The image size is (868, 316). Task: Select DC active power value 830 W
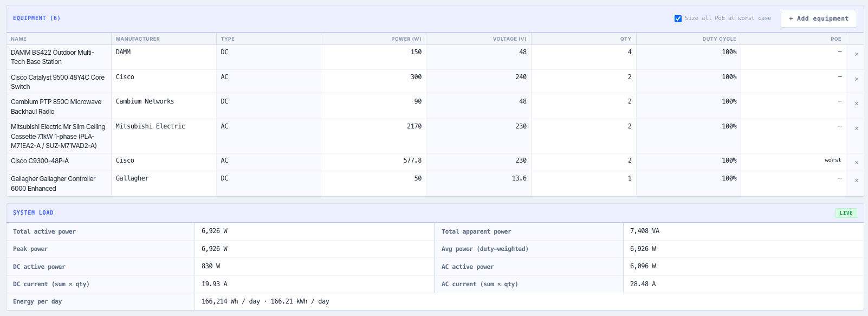(211, 266)
